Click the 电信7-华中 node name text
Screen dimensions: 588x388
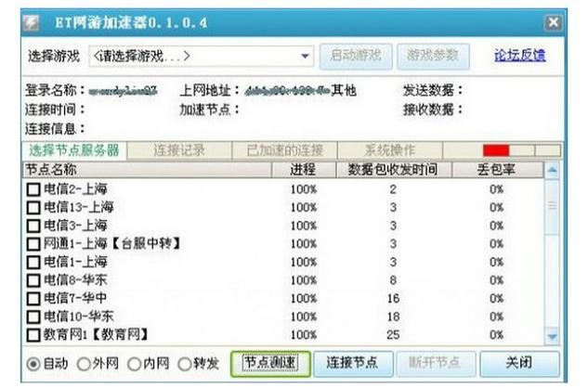[x=75, y=298]
